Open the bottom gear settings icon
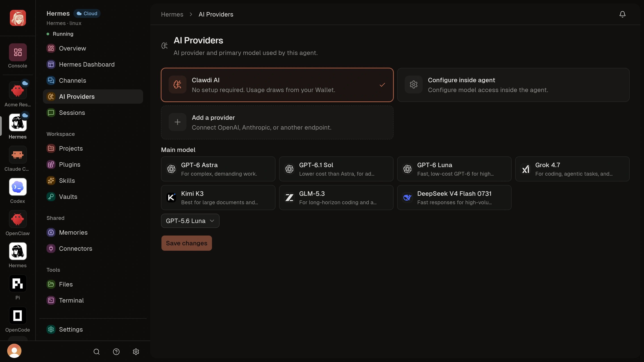644x362 pixels. coord(136,352)
